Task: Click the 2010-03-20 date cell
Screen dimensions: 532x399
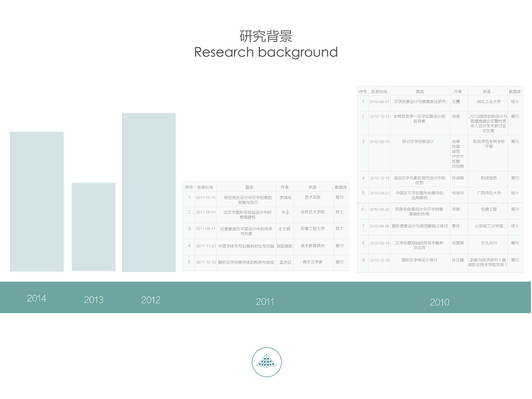Action: click(379, 209)
